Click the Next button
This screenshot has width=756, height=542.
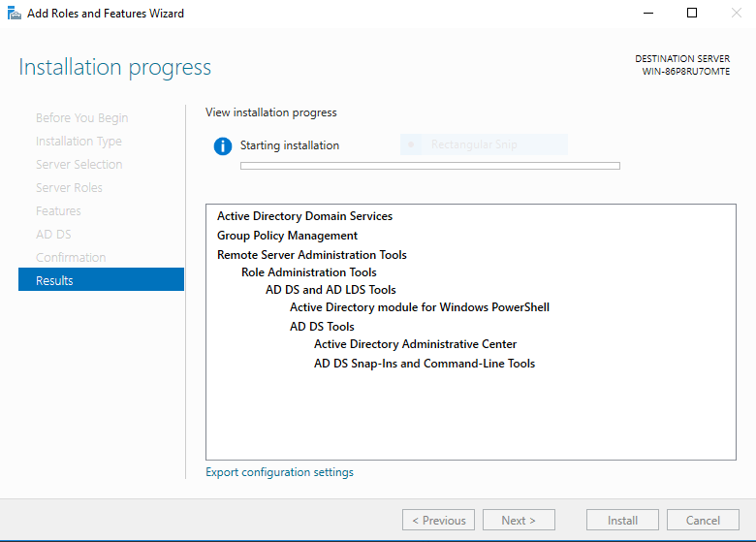tap(519, 521)
